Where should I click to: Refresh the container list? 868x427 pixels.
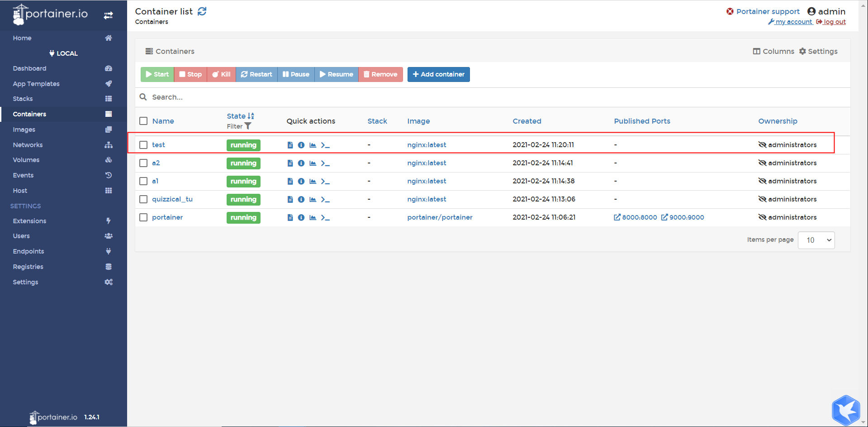click(202, 11)
